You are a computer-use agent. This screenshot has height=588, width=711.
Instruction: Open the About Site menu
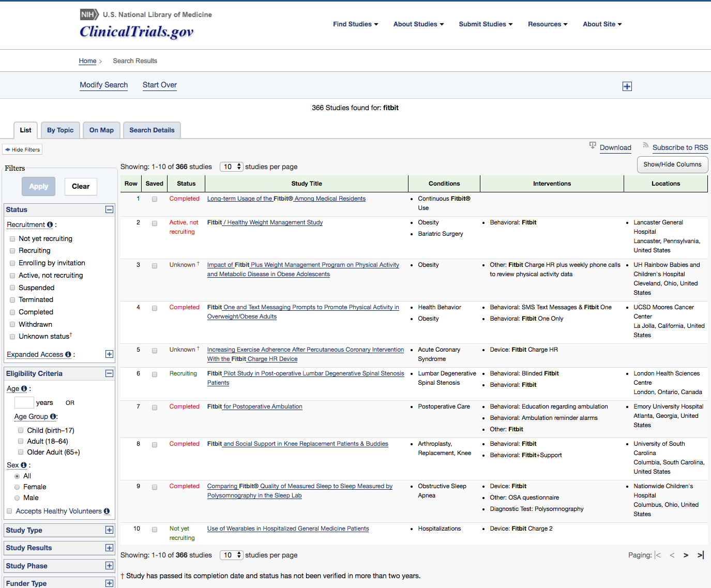[602, 24]
